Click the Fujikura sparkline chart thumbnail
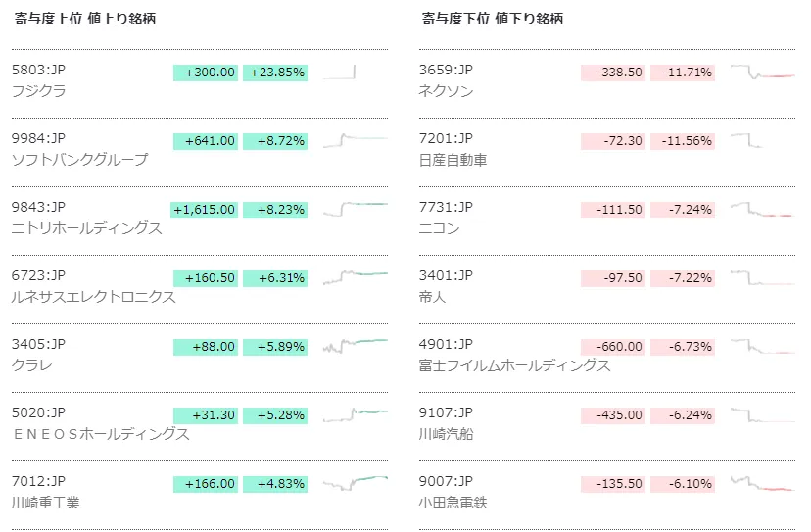This screenshot has height=532, width=811. pos(355,73)
